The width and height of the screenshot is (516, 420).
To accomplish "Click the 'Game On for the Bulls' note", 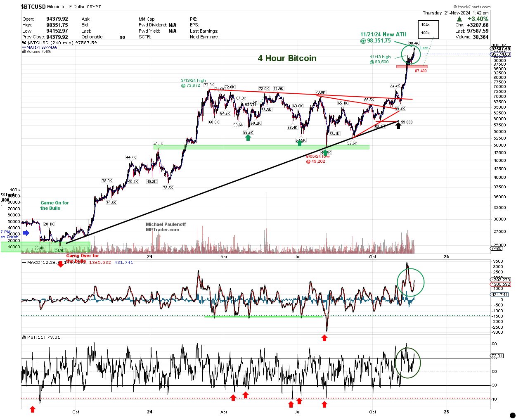I will click(x=54, y=206).
